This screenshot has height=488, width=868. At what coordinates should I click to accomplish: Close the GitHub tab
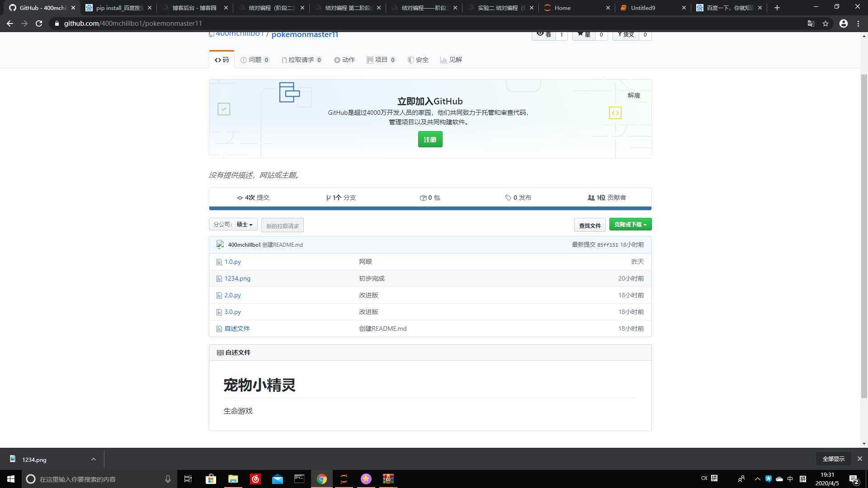[x=73, y=8]
